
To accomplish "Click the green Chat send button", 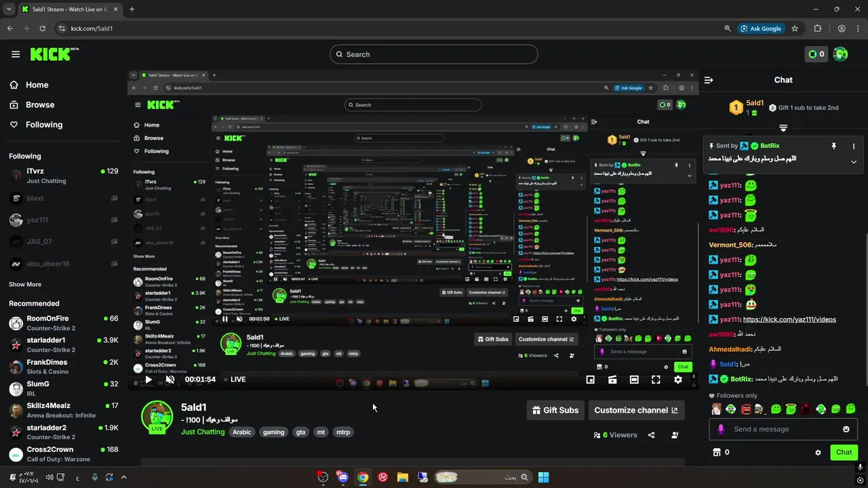I will tap(844, 452).
